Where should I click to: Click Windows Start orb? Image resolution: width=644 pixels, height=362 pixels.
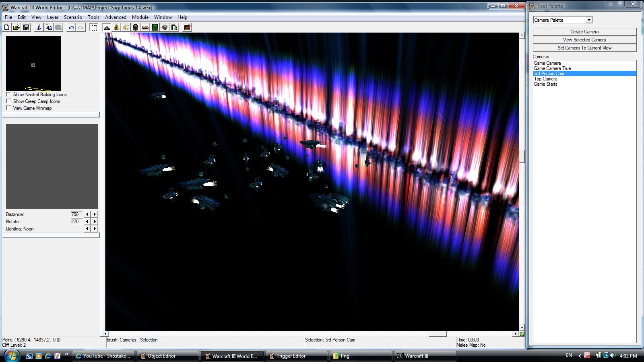point(12,356)
